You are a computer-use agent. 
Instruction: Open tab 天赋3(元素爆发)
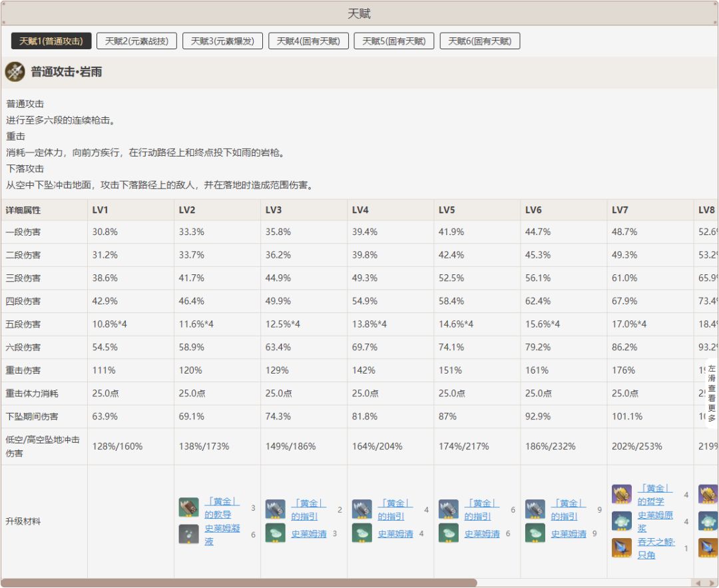click(x=222, y=41)
